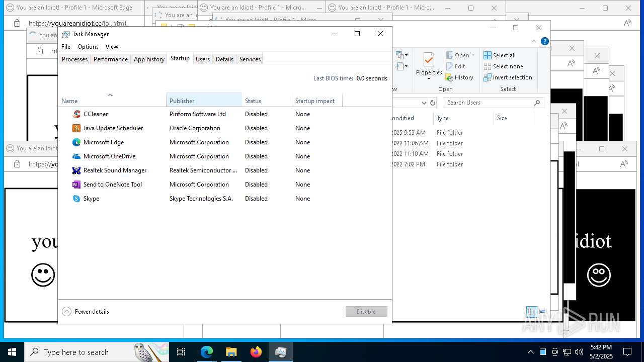This screenshot has height=362, width=644.
Task: Click Invert selection in Explorer ribbon
Action: 508,77
